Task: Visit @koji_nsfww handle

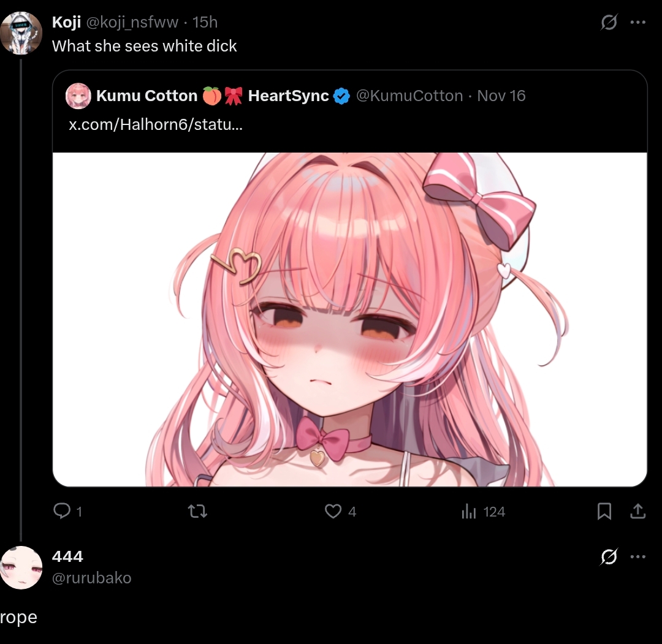Action: (x=132, y=22)
